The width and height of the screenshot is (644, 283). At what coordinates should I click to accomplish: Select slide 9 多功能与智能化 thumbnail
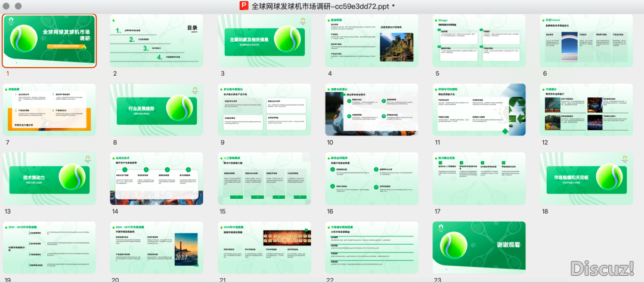[x=264, y=110]
